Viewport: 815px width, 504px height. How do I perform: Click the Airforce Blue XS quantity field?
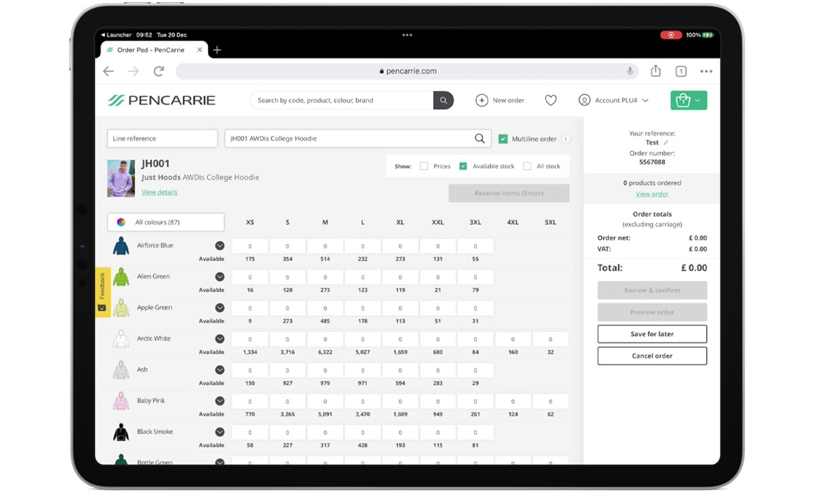250,247
